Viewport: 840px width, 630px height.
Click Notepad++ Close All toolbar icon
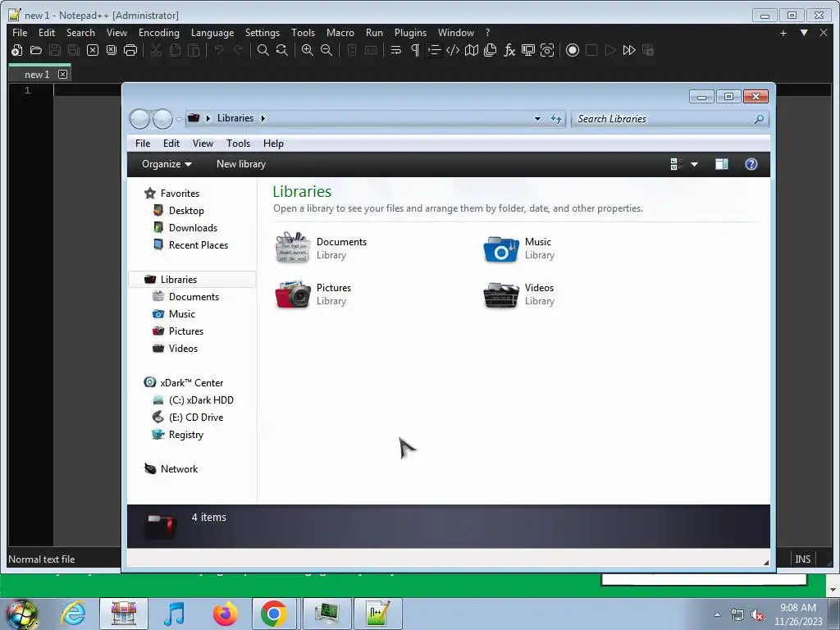[x=112, y=50]
